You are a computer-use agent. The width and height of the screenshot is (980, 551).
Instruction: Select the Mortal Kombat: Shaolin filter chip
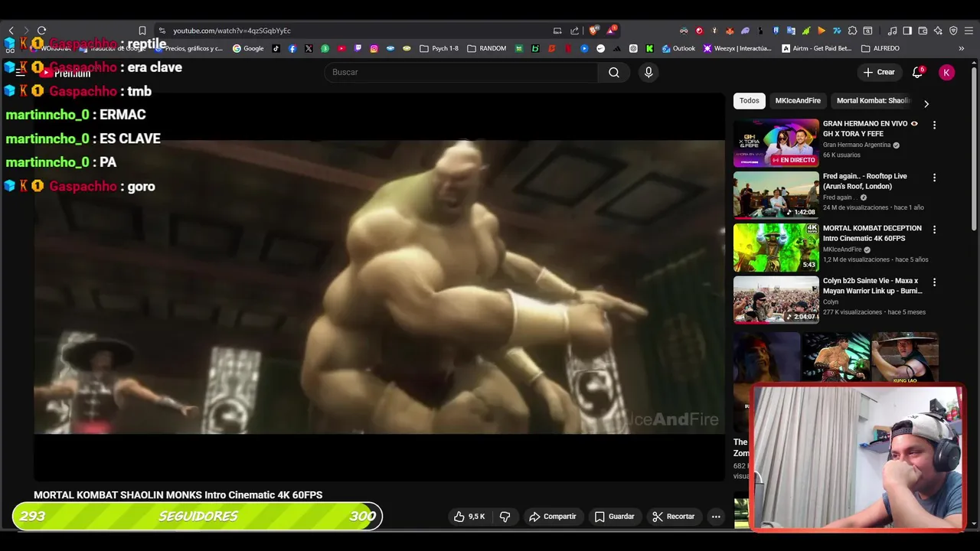click(x=874, y=100)
